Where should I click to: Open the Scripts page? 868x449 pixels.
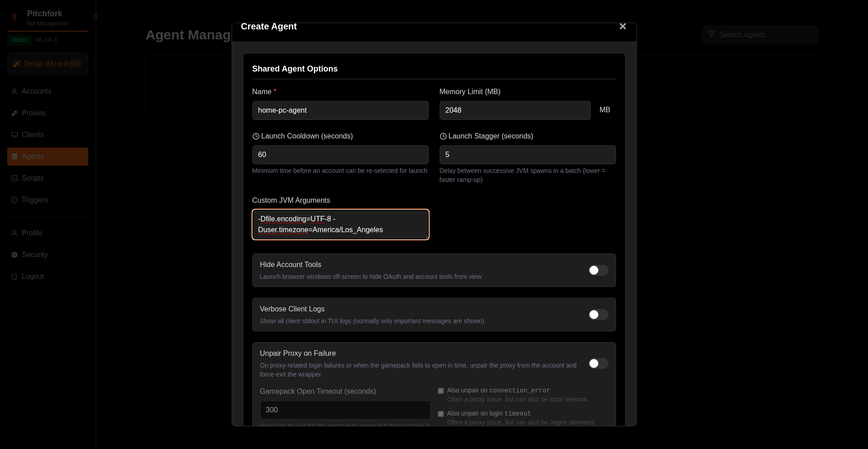pos(47,178)
